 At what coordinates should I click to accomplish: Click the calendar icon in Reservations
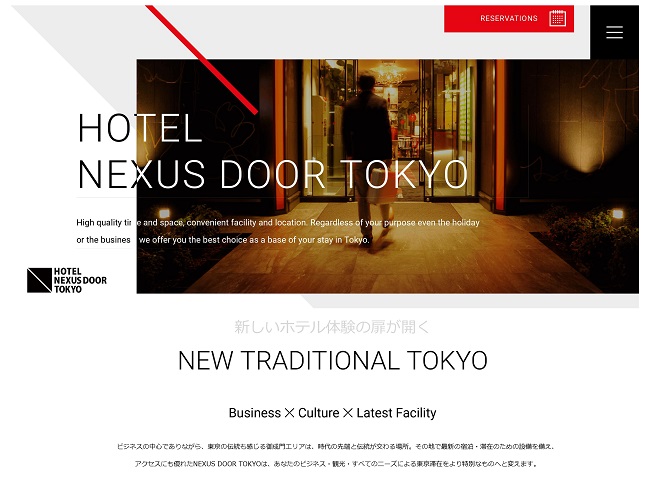point(557,18)
